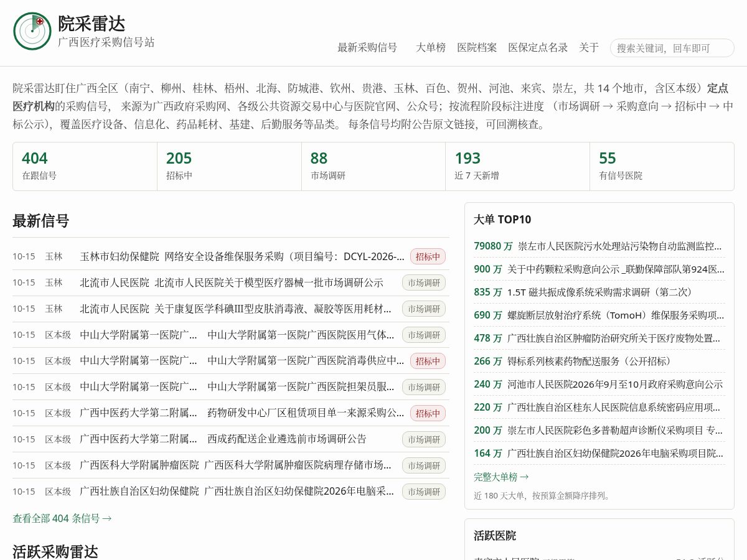Focus the 搜索关键词 search field

[672, 48]
